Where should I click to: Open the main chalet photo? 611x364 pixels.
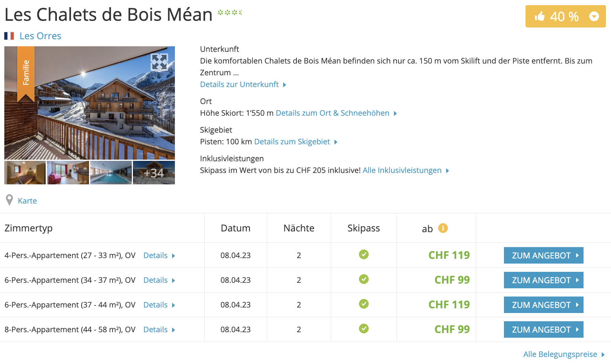point(89,103)
